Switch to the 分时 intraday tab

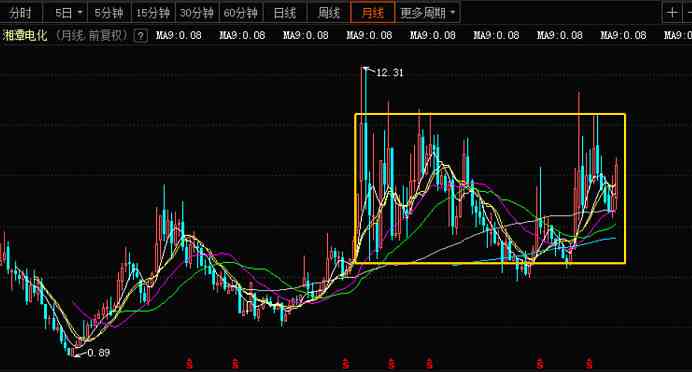pos(21,12)
